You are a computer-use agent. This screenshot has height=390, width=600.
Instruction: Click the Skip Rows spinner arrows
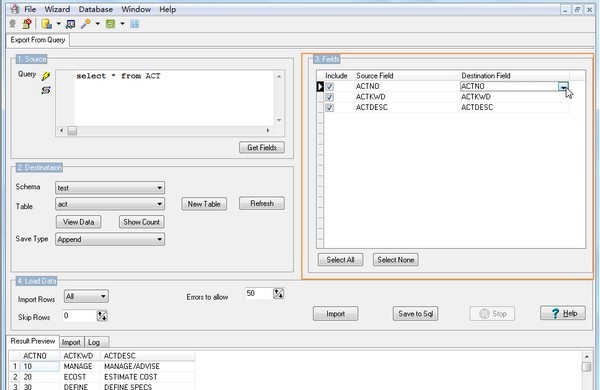click(102, 316)
